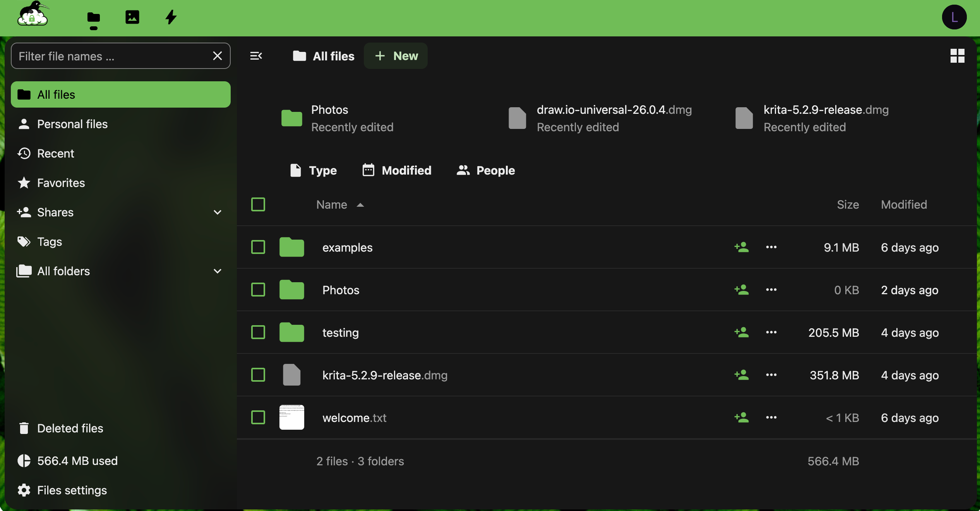980x511 pixels.
Task: Open Recent files in the sidebar
Action: pyautogui.click(x=55, y=153)
